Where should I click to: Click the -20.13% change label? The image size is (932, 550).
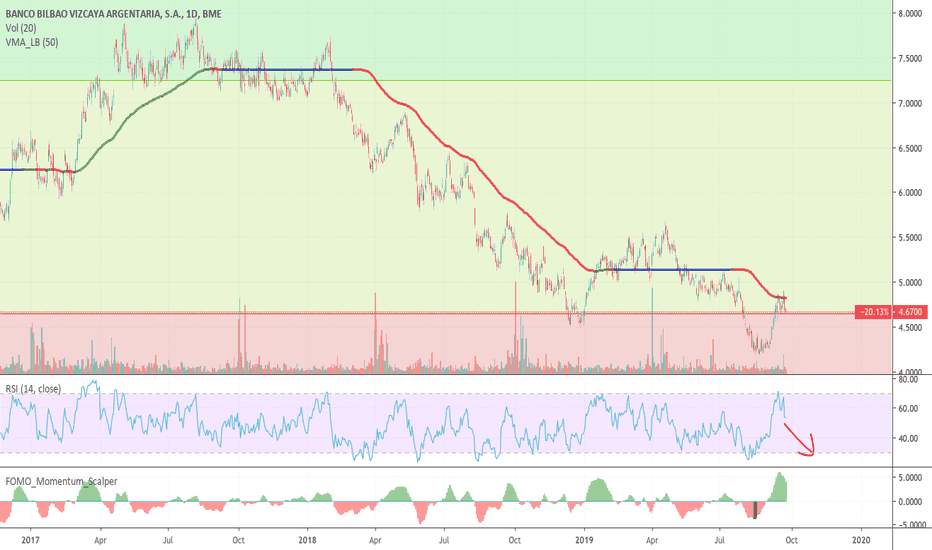pos(874,312)
